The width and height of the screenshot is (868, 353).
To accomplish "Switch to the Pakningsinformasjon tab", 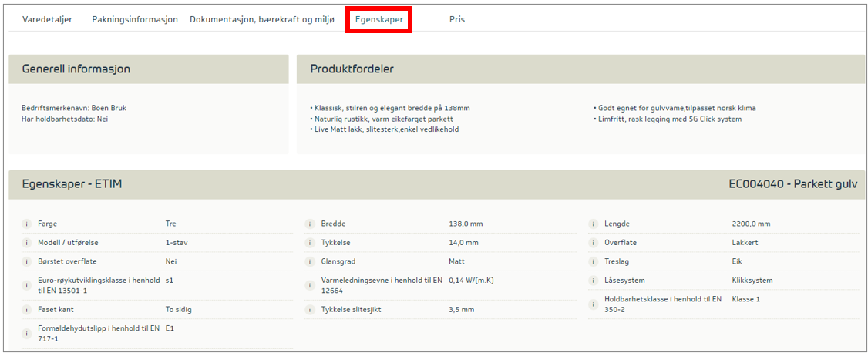I will tap(135, 19).
